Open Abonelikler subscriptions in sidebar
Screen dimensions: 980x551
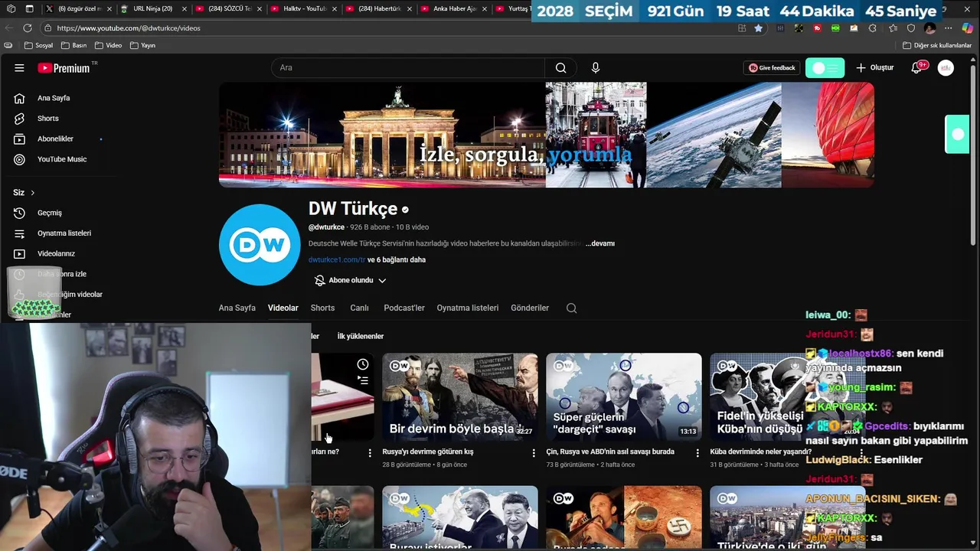pos(55,139)
